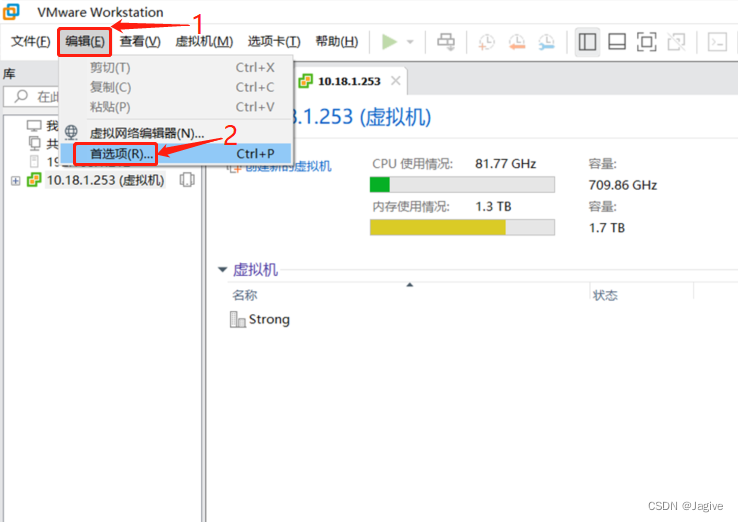Image resolution: width=738 pixels, height=522 pixels.
Task: Open the 帮助(H) menu
Action: coord(337,41)
